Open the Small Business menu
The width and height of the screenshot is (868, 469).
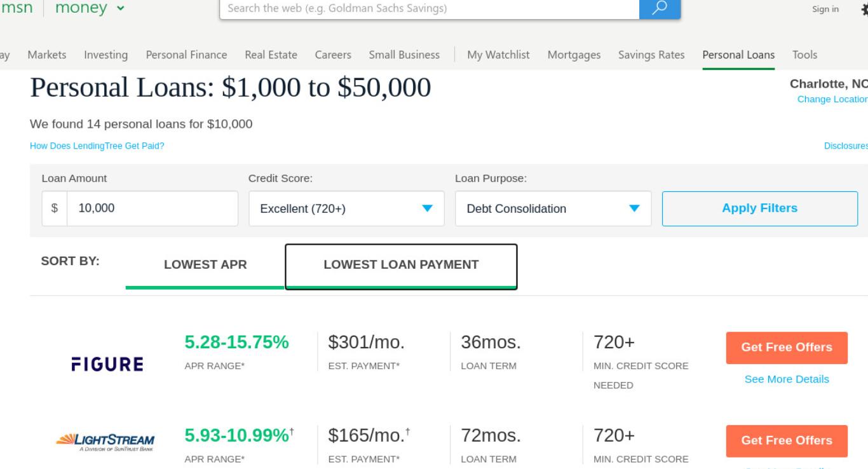(x=404, y=55)
